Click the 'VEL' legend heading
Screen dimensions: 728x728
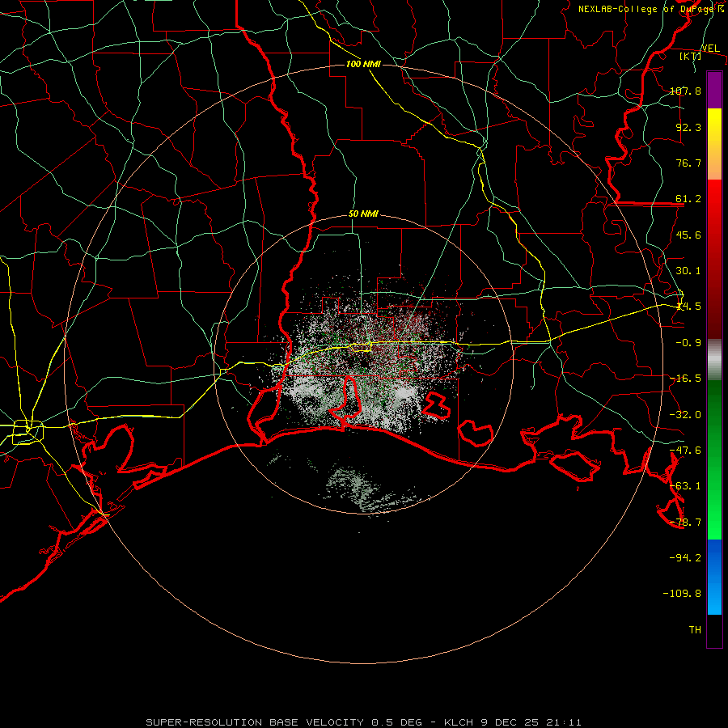point(710,49)
